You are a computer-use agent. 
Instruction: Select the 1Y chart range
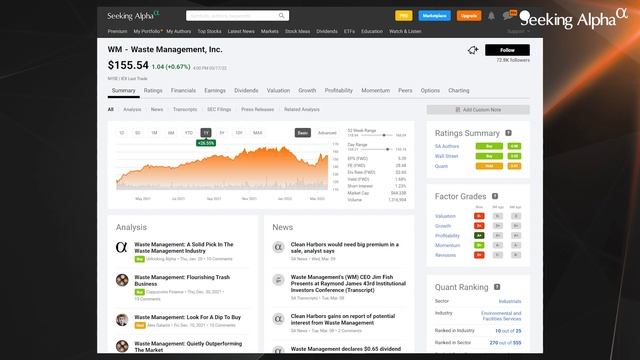(206, 133)
